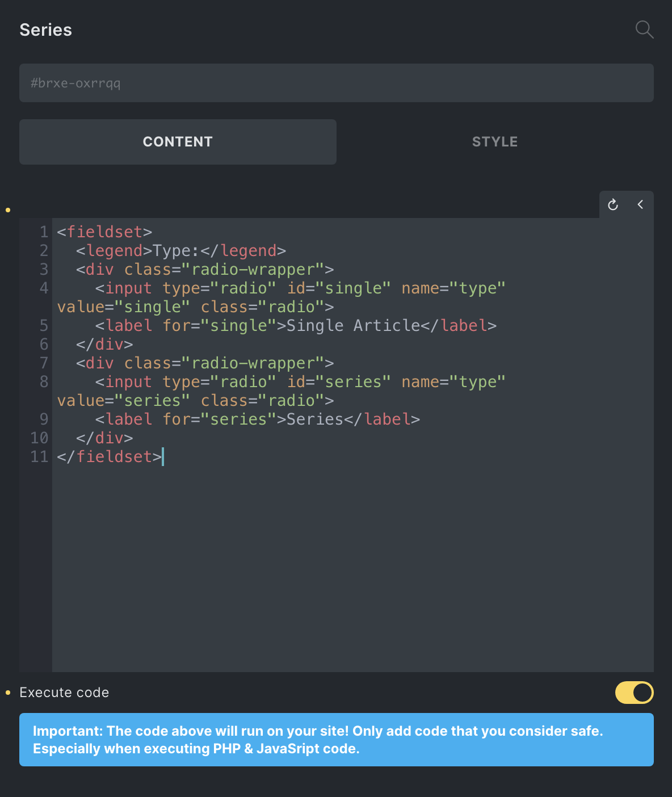
Task: Click the blue code safety warning banner
Action: pyautogui.click(x=336, y=740)
